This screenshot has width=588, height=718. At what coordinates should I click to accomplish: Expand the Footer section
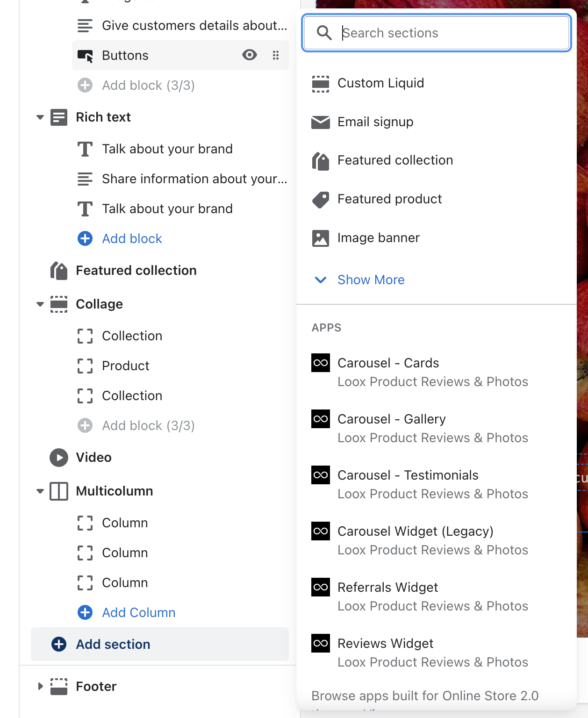(40, 686)
